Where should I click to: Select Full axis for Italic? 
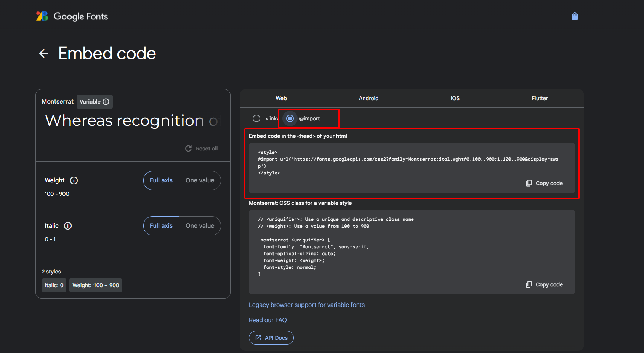pyautogui.click(x=161, y=226)
